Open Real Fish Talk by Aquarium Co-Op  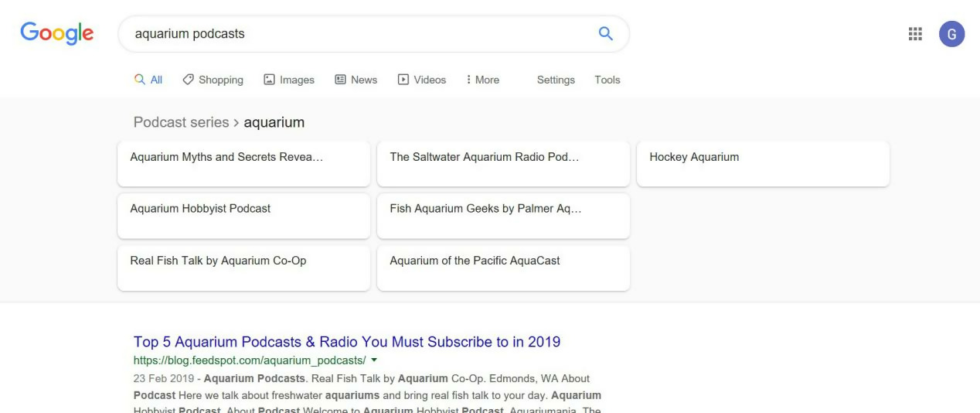click(243, 268)
